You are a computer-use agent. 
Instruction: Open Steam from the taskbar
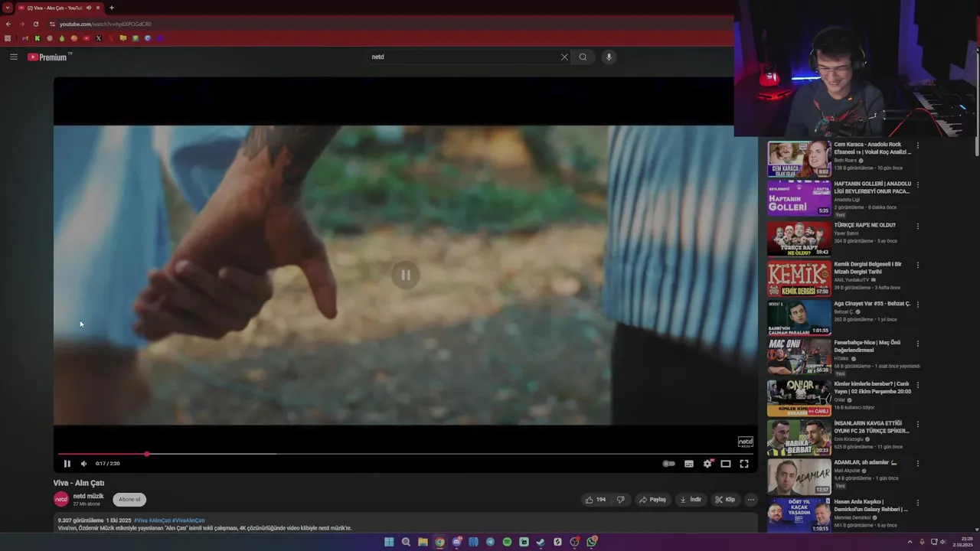(541, 542)
